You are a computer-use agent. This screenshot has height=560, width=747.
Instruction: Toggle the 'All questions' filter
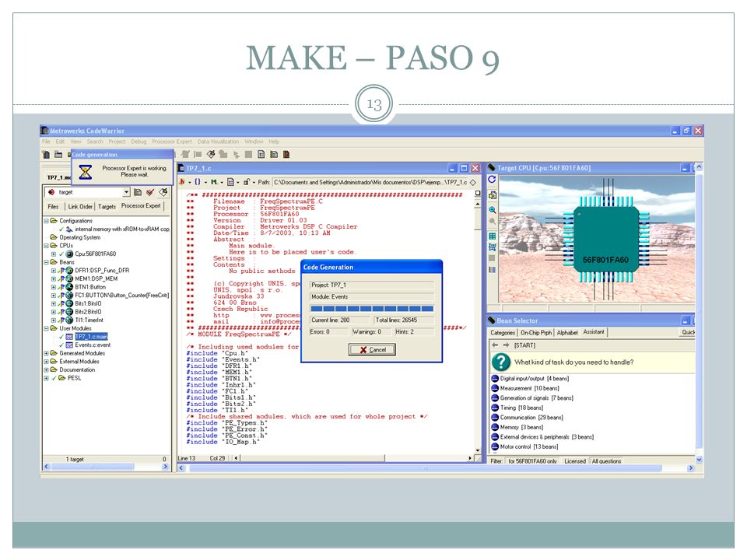(x=606, y=461)
